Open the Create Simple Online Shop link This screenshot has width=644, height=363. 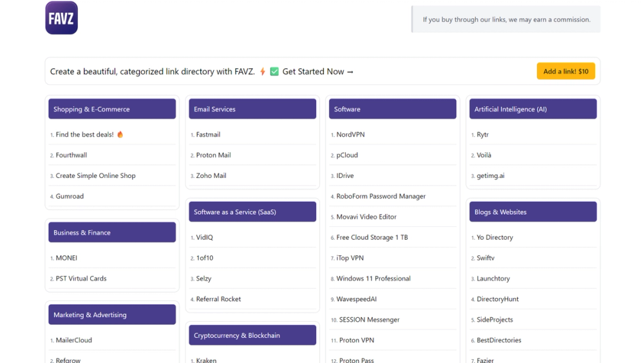(x=96, y=175)
